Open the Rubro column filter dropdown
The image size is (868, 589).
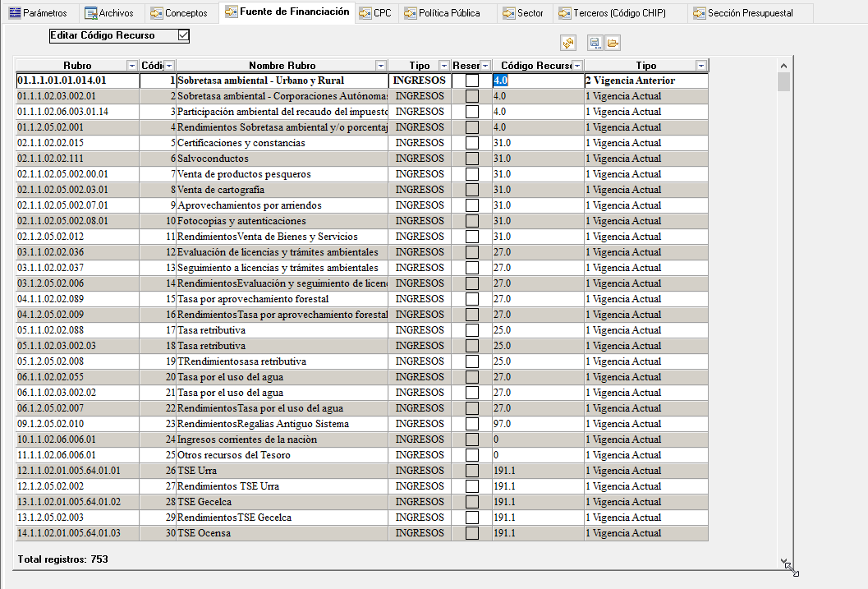pos(131,66)
